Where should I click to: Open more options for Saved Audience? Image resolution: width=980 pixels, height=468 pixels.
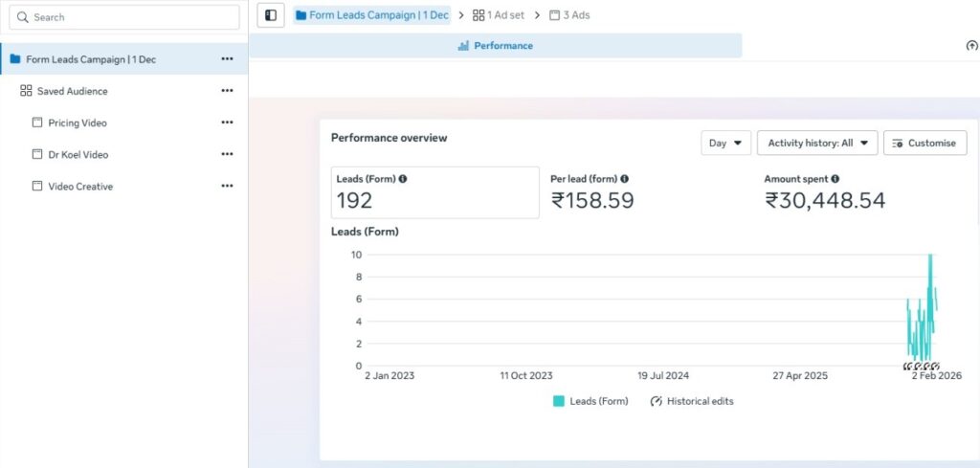pyautogui.click(x=227, y=91)
